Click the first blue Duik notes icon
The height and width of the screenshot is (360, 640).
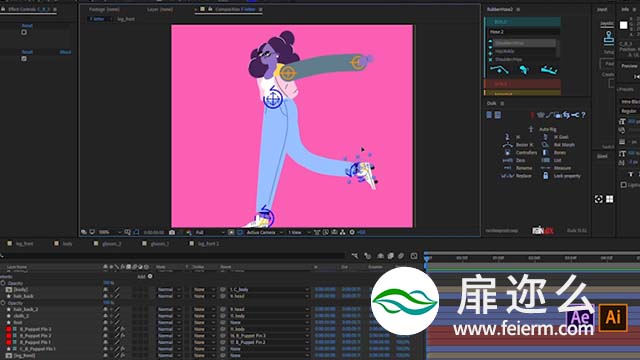click(489, 115)
